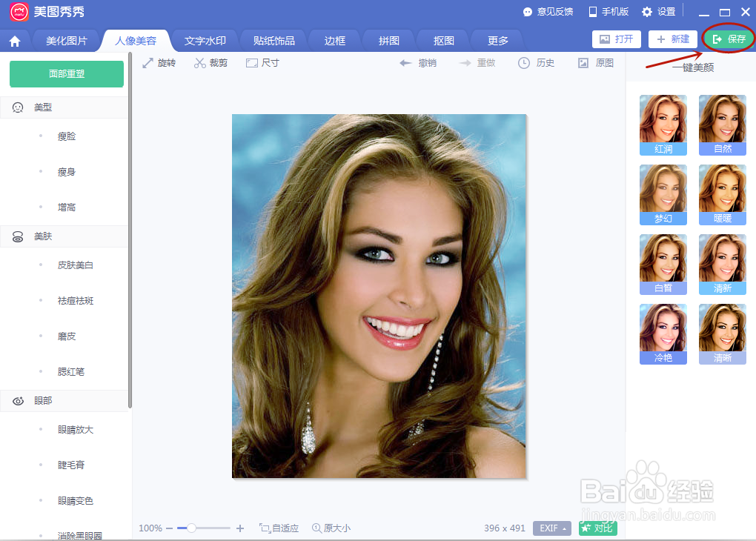Show the 原图 original image
The width and height of the screenshot is (756, 541).
click(595, 63)
